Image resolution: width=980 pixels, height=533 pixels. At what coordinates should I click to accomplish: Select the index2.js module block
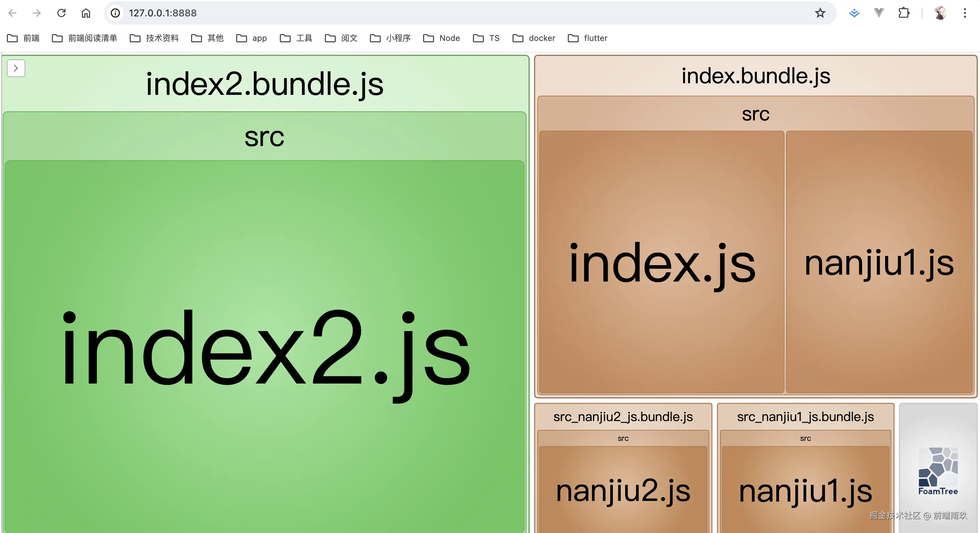264,346
